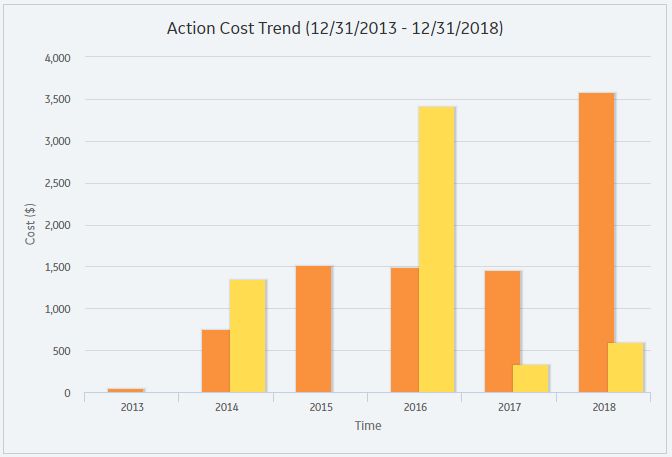
Task: Click the 2017 x-axis label
Action: pos(510,407)
